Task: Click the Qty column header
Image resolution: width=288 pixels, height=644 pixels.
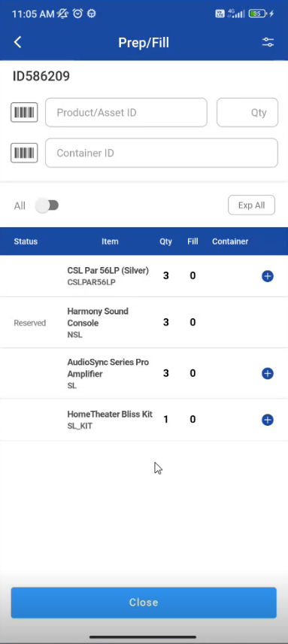Action: click(x=165, y=241)
